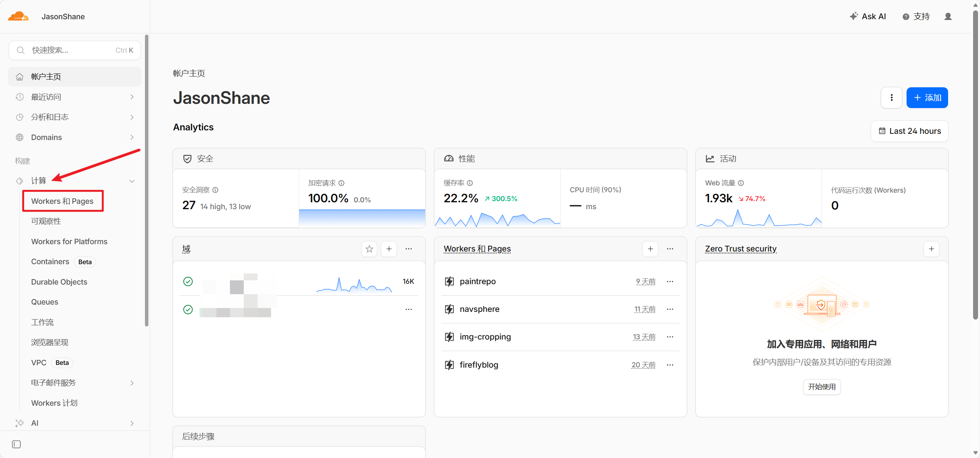
Task: Open the three-dot menu next to 添加 button
Action: point(891,98)
